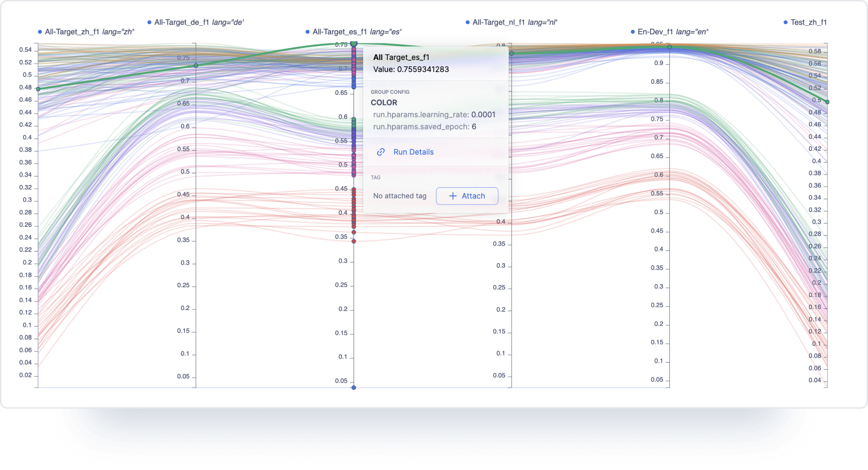Click the blue dot before All-Target_de_f1
Screen dimensions: 868x470
point(150,22)
